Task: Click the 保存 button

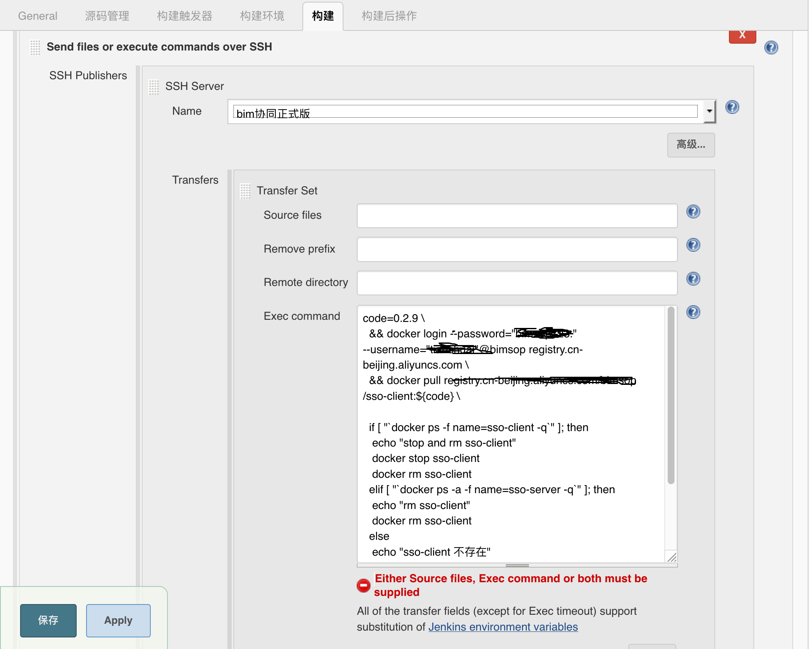Action: pos(48,620)
